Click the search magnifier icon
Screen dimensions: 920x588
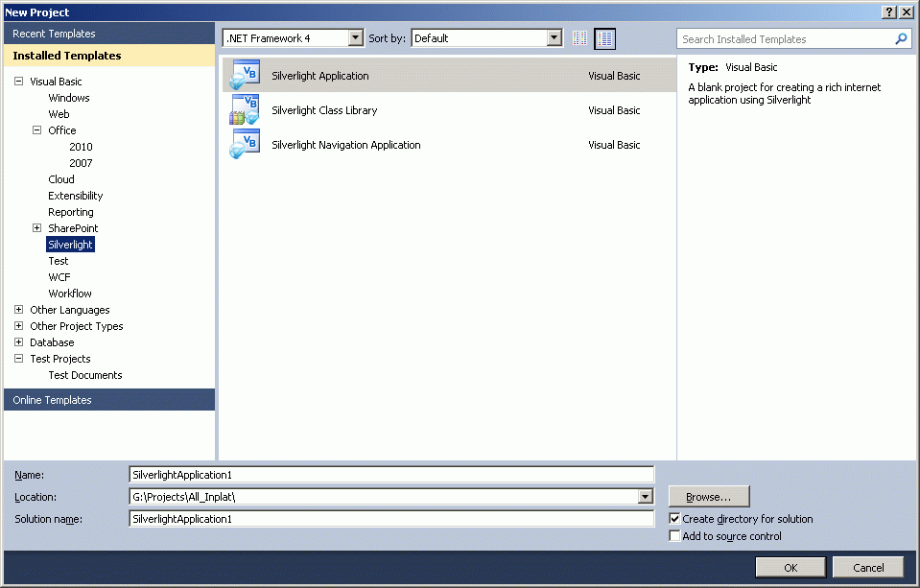tap(901, 38)
